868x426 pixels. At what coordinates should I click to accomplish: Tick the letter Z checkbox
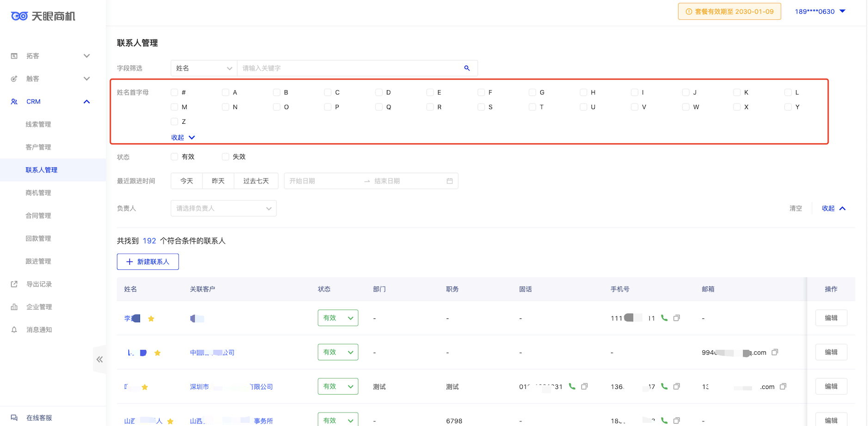click(x=174, y=122)
